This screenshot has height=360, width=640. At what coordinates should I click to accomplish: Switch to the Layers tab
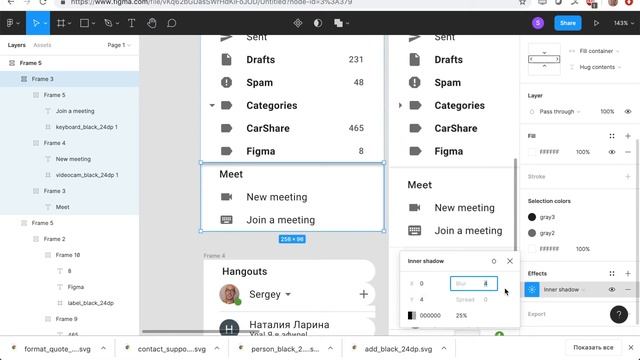point(17,45)
